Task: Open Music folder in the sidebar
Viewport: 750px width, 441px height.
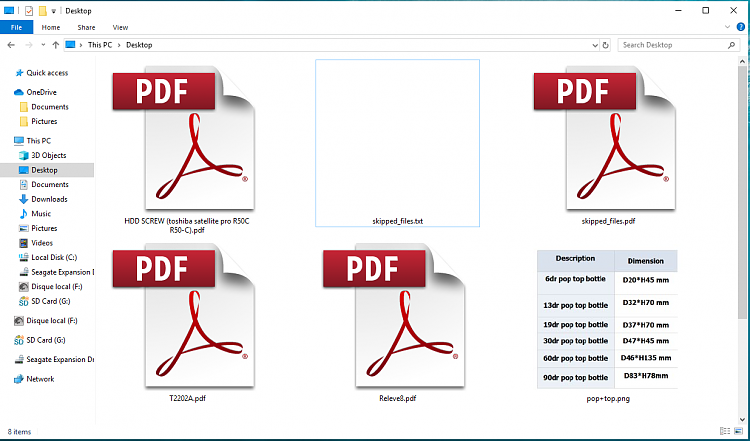Action: point(41,214)
